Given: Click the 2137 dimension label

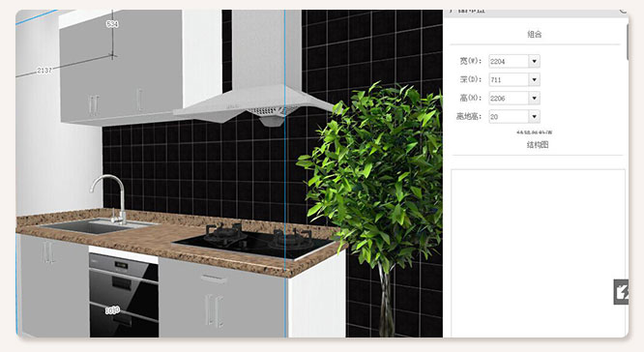Looking at the screenshot, I should tap(44, 71).
